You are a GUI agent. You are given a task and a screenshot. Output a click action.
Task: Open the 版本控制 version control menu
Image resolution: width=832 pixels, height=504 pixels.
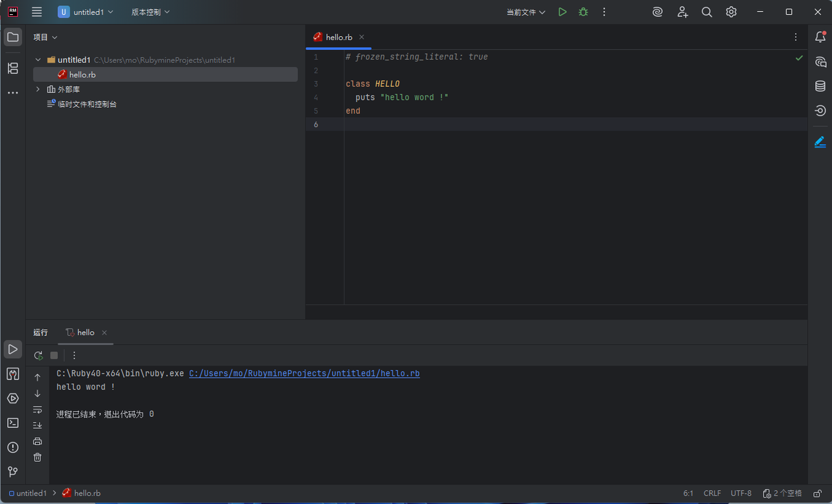click(150, 12)
